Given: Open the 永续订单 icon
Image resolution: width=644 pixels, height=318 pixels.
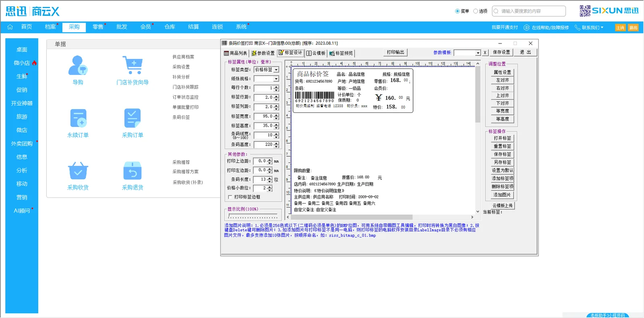Looking at the screenshot, I should [78, 118].
